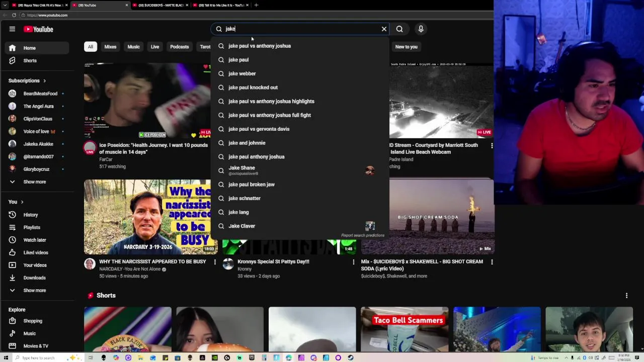Choose suggestion 'jake lang'
Screen dimensions: 644x362
[x=300, y=212]
